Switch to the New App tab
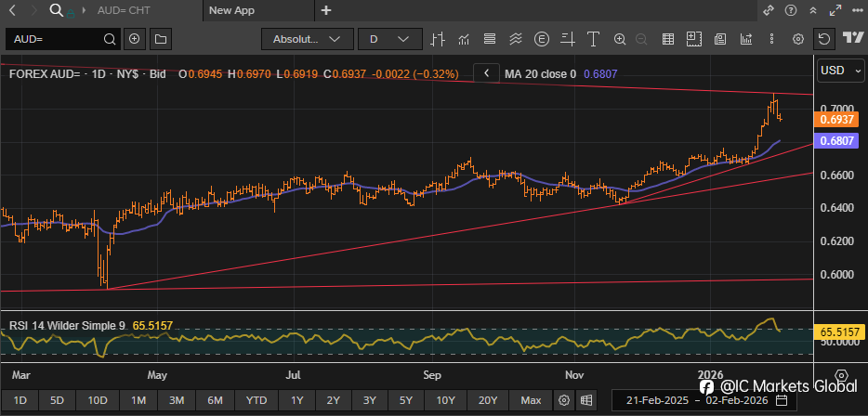This screenshot has height=416, width=868. pyautogui.click(x=232, y=11)
